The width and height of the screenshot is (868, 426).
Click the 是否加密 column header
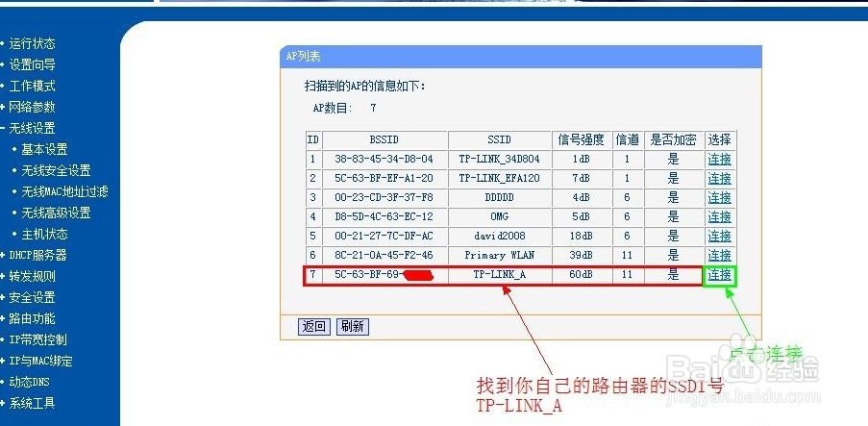coord(674,139)
